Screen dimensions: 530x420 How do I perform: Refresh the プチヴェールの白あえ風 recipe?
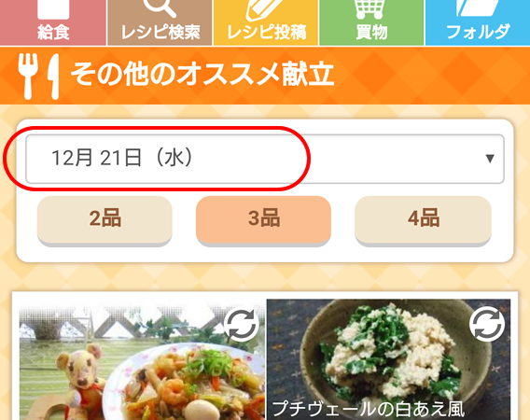tap(487, 324)
